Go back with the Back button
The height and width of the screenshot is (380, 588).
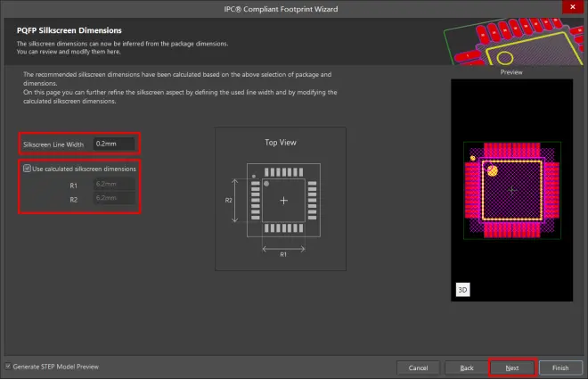pos(467,368)
